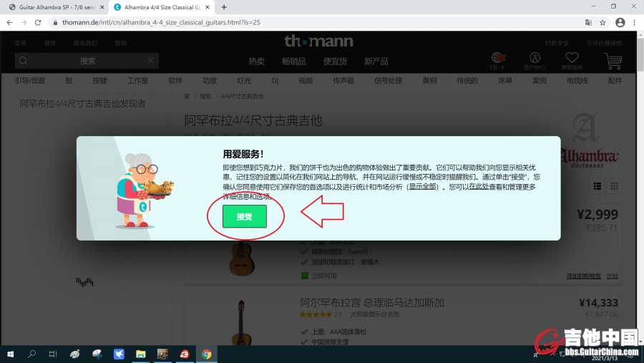Open the 功放 PA category
The image size is (644, 363).
(x=210, y=81)
